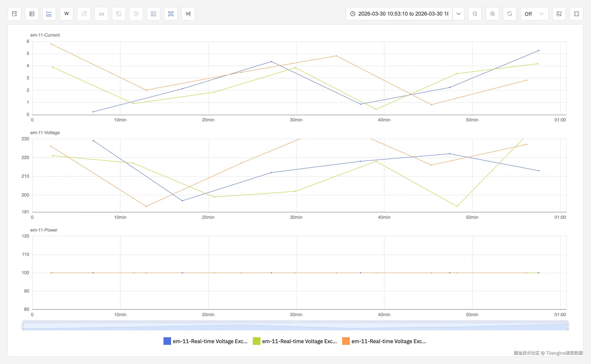The width and height of the screenshot is (591, 364).
Task: Click the W toolbar button
Action: click(67, 14)
